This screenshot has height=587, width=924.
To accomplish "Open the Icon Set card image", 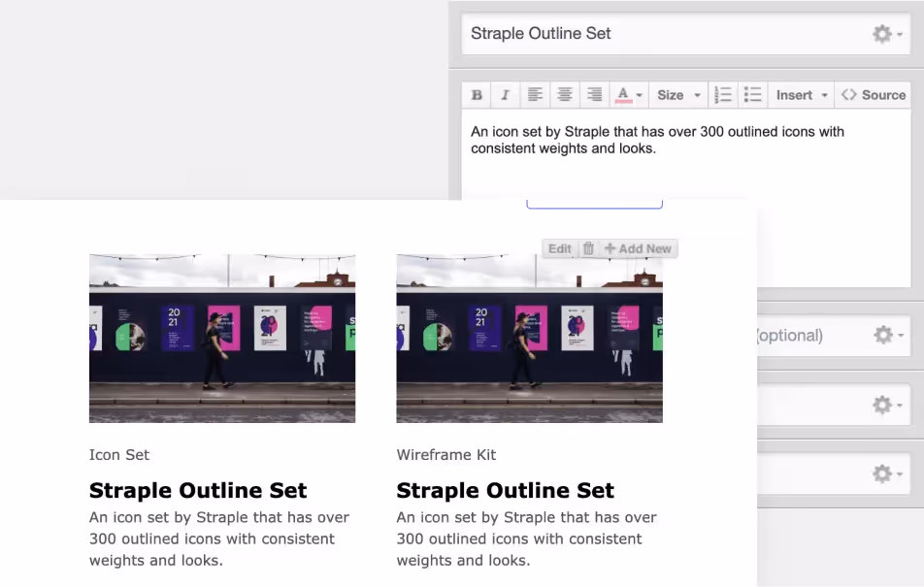I will [x=222, y=339].
